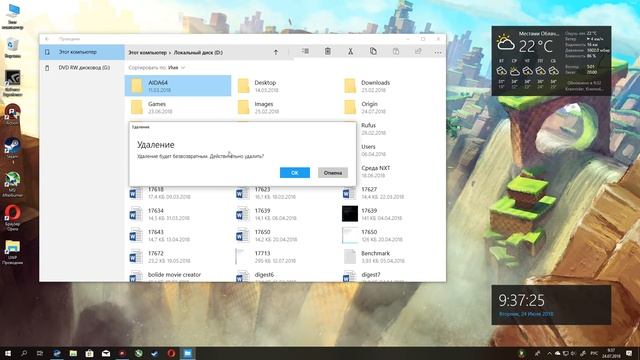
Task: Open the Этот компьютер desktop icon
Action: (x=13, y=16)
